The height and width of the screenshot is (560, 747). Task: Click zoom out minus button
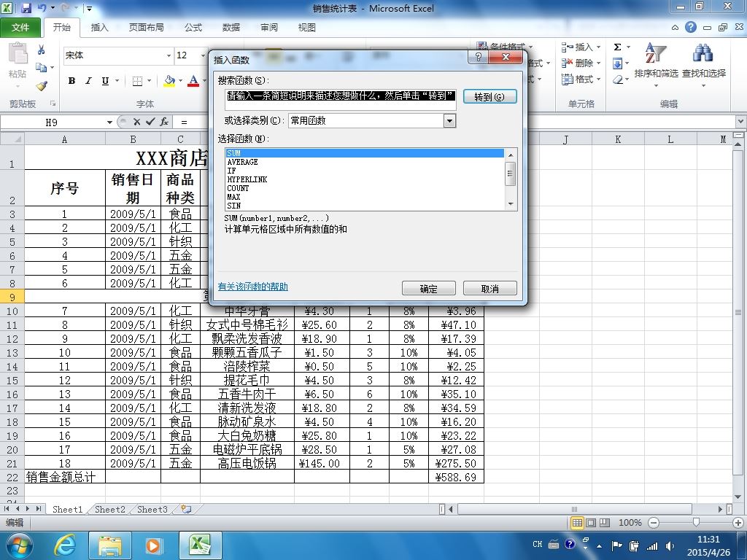(x=654, y=523)
